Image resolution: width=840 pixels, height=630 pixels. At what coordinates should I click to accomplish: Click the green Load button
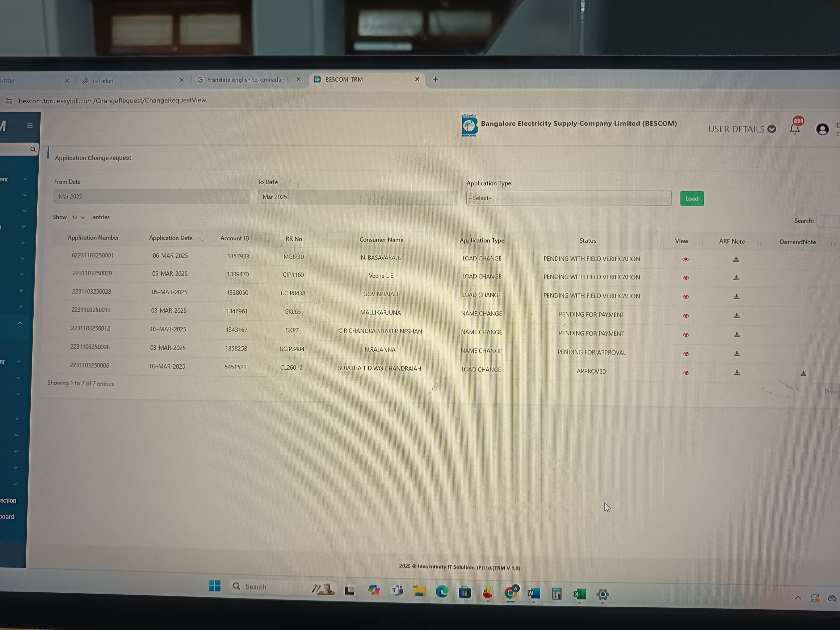(x=692, y=199)
